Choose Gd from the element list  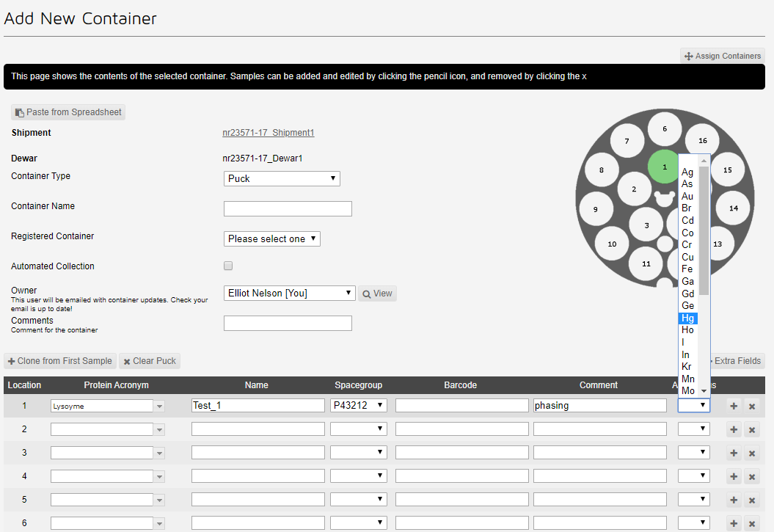688,294
